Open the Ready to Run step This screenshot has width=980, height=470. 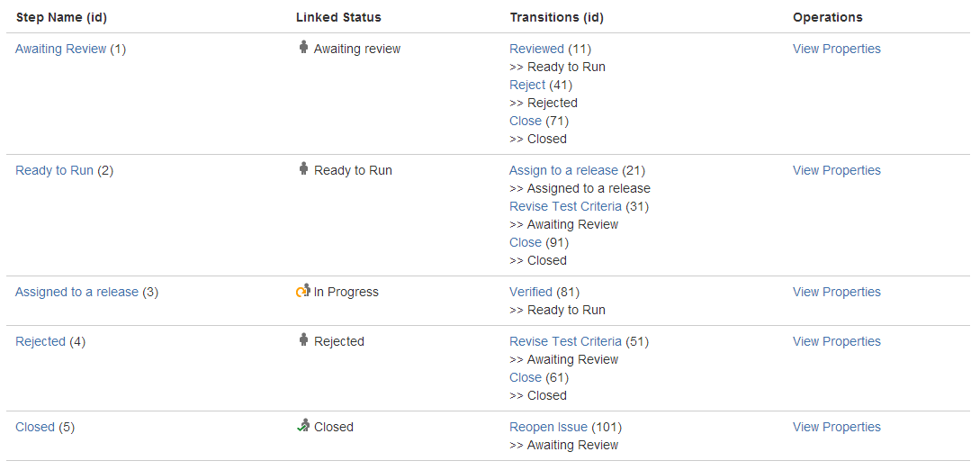coord(54,171)
